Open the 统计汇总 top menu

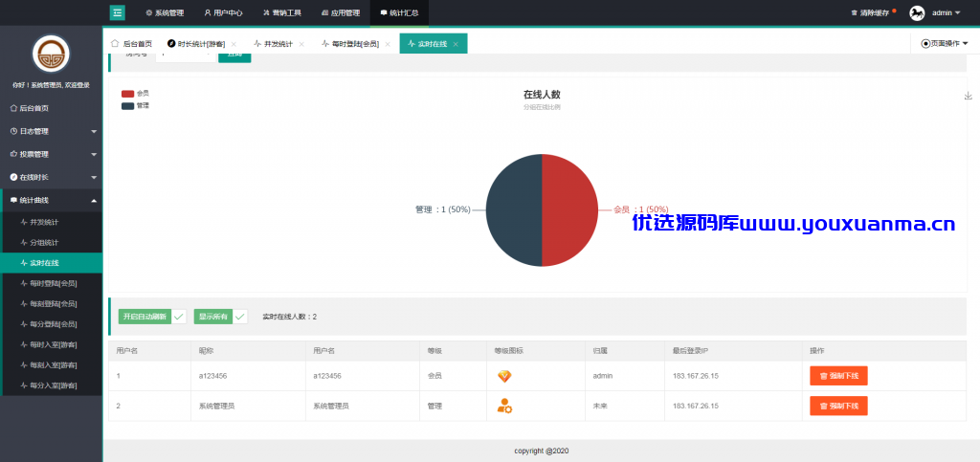(x=399, y=12)
